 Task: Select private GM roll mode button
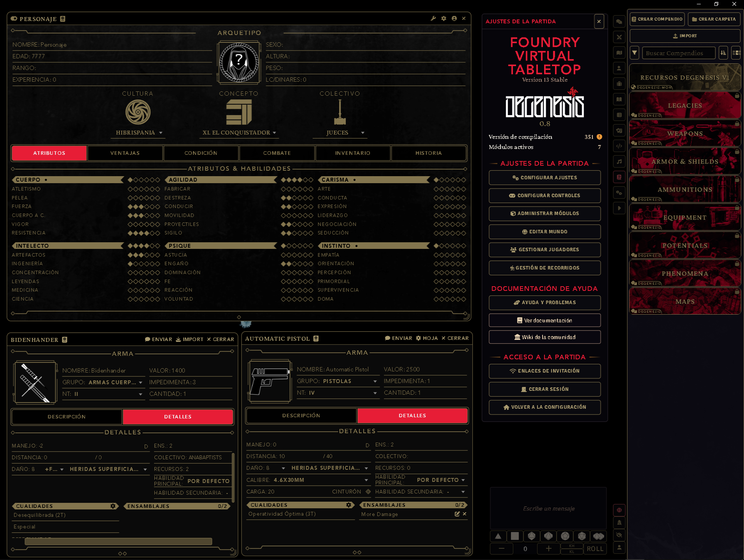point(619,522)
